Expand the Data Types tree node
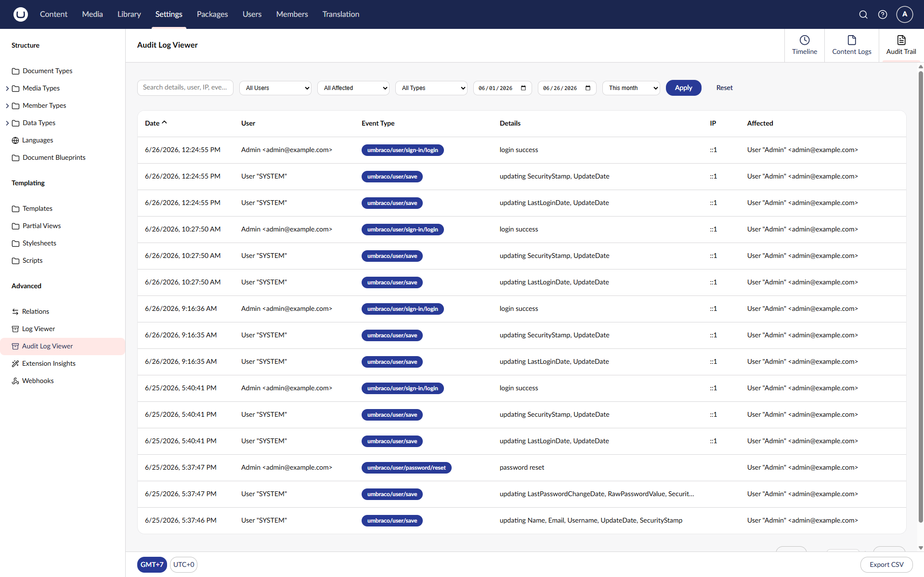This screenshot has width=924, height=577. (x=7, y=123)
